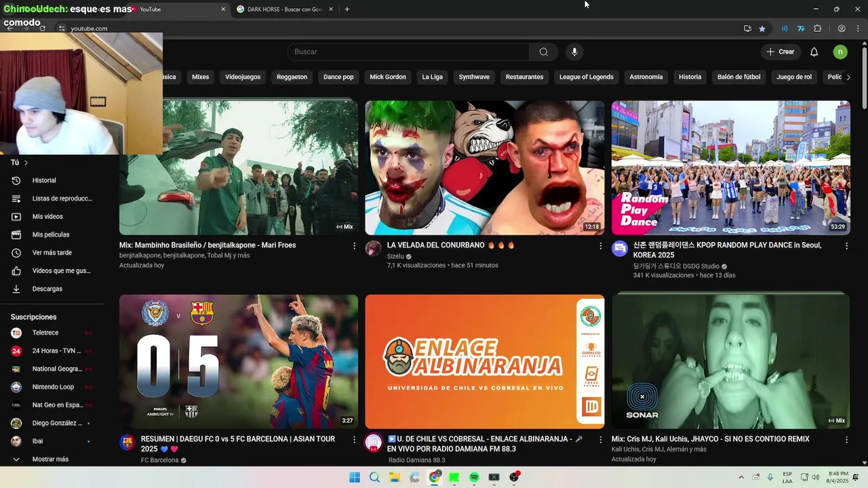
Task: Switch to DARK HORSE Google search tab
Action: (x=283, y=9)
